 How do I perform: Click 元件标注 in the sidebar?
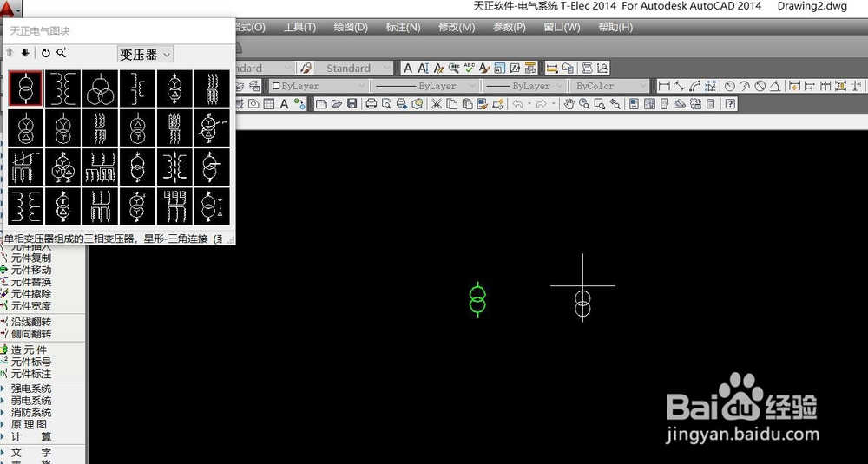[x=31, y=374]
